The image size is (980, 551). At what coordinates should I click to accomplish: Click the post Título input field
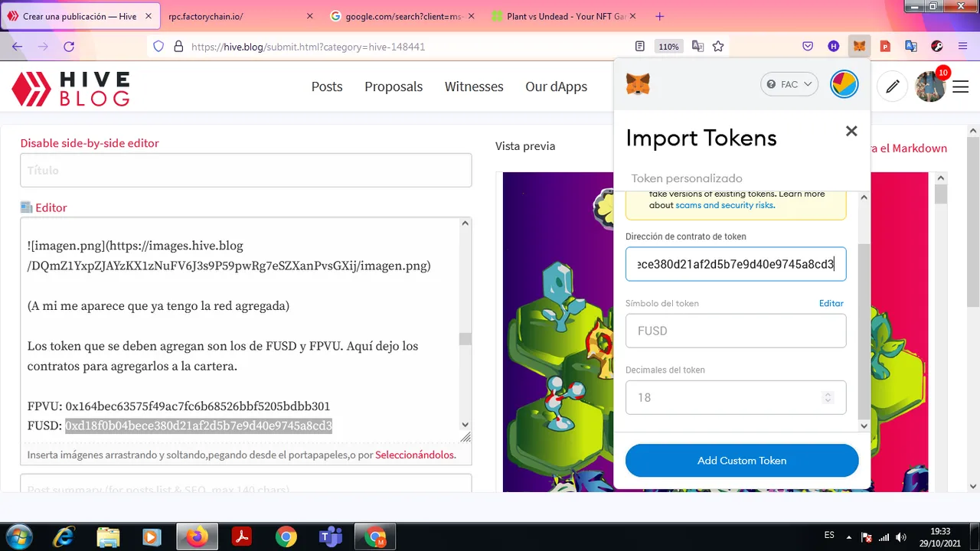point(246,170)
